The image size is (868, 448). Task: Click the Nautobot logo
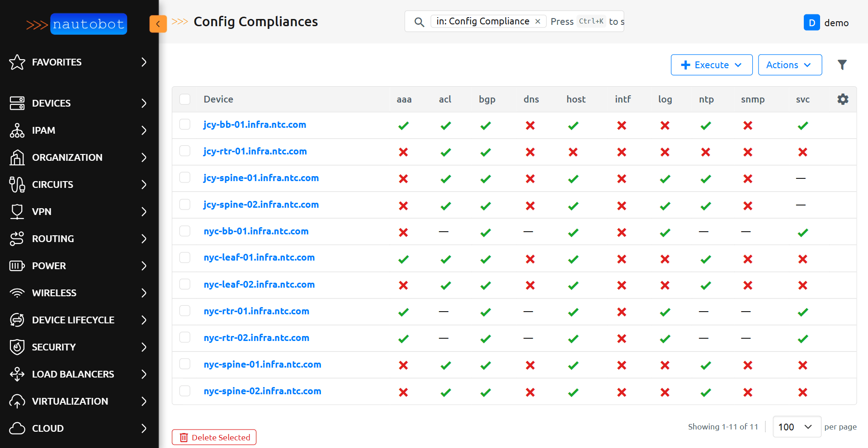pos(77,24)
